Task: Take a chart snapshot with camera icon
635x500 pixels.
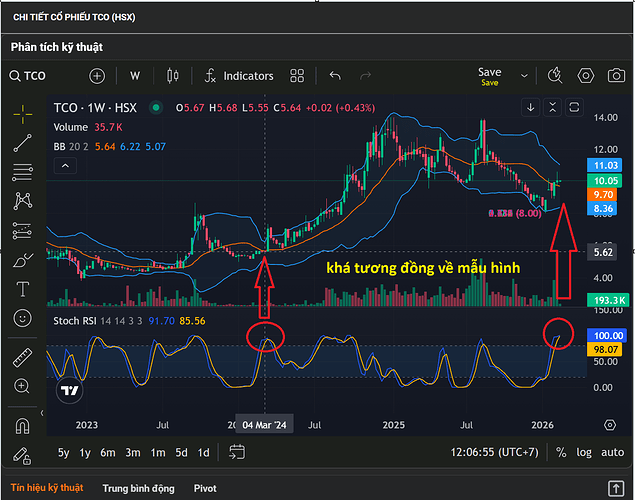Action: [616, 76]
